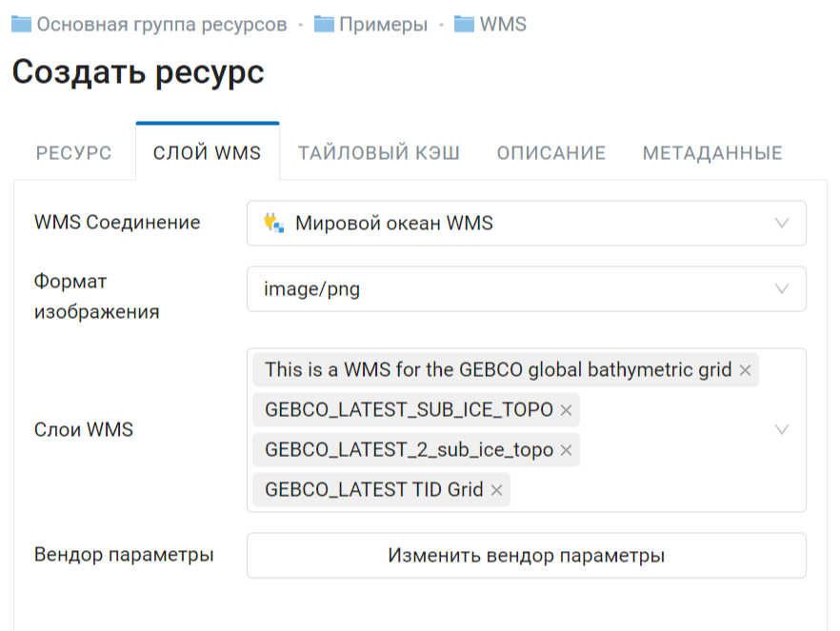Remove the GEBCO_LATEST_2_sub_ice_topo layer tag
This screenshot has height=631, width=840.
tap(567, 450)
